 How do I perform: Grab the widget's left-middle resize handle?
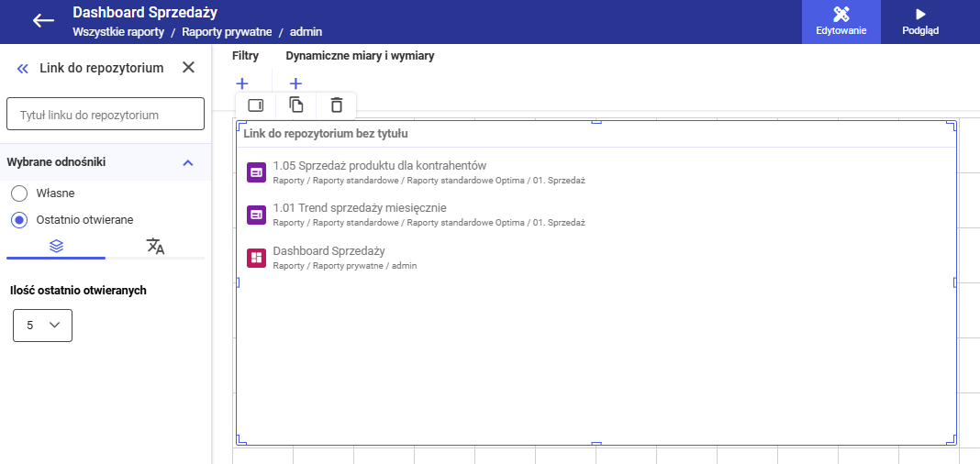[x=238, y=283]
